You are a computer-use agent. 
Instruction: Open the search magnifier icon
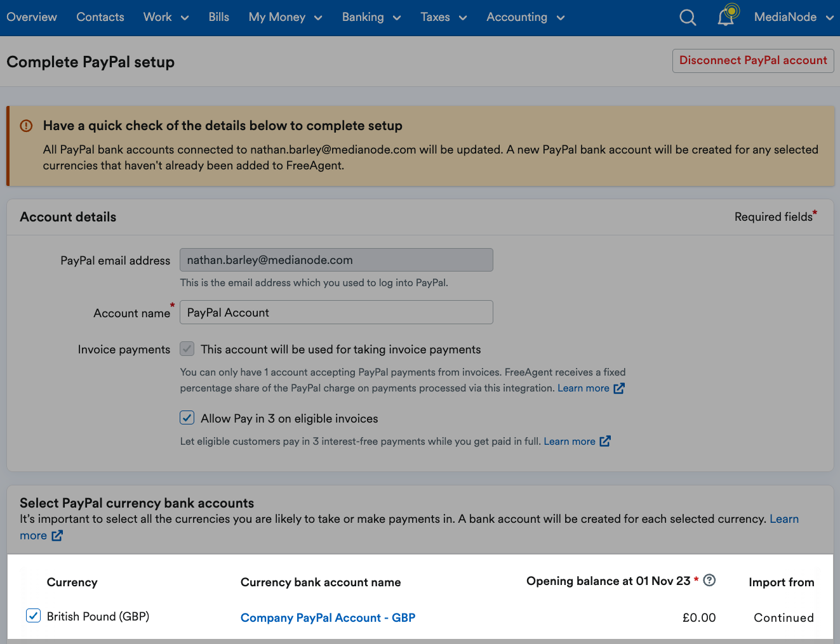pos(688,18)
